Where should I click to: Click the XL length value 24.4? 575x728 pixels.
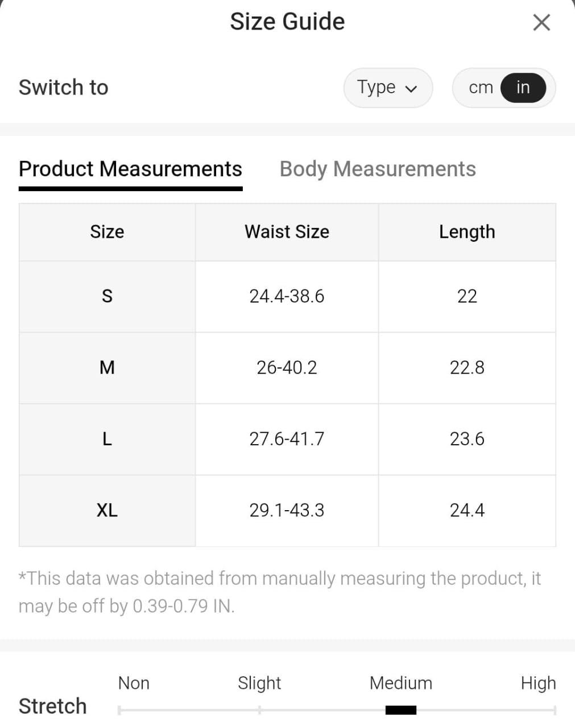[x=467, y=510]
